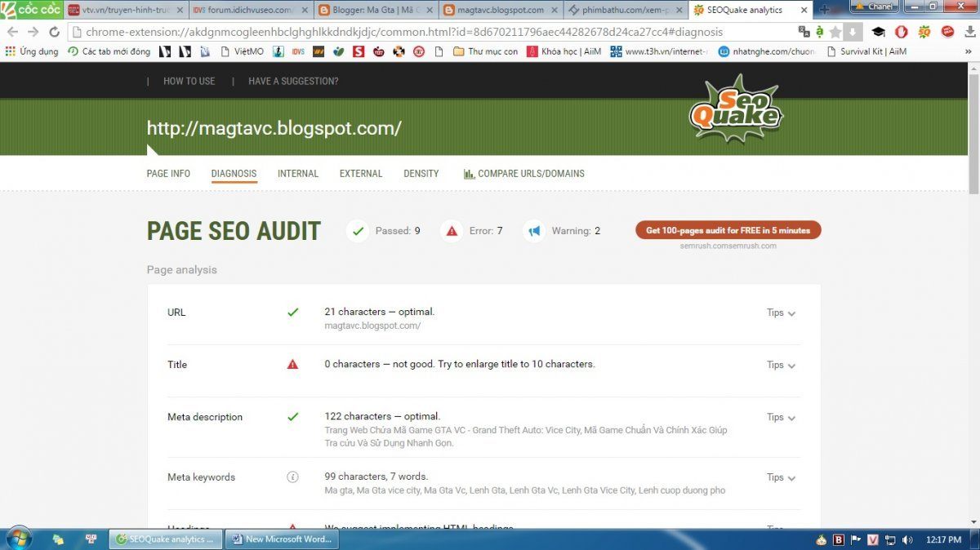
Task: Click the green Passed checkmark icon
Action: tap(357, 231)
